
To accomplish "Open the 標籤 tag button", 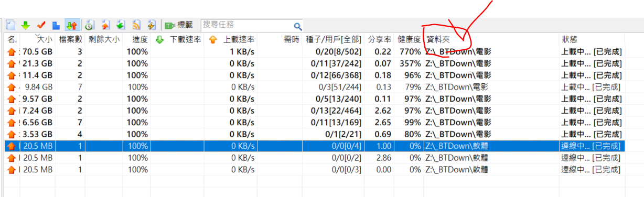I will [179, 25].
